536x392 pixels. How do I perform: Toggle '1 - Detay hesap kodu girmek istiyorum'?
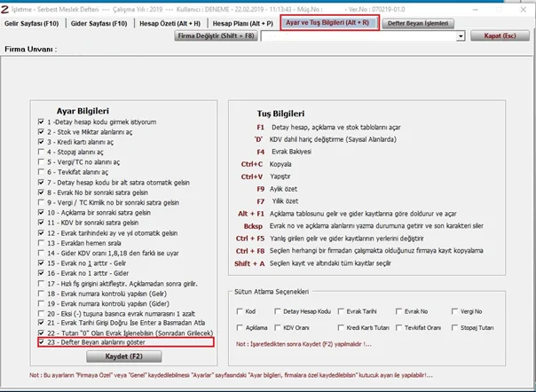click(41, 122)
